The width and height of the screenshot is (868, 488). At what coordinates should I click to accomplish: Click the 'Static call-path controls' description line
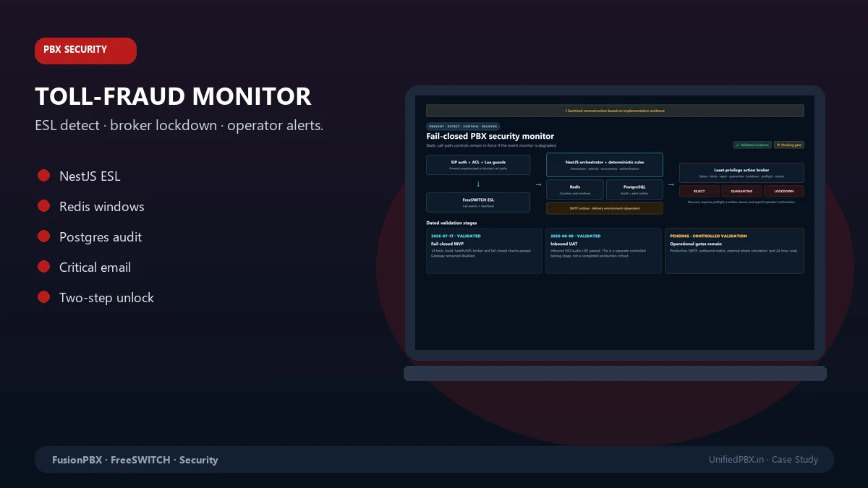tap(491, 145)
